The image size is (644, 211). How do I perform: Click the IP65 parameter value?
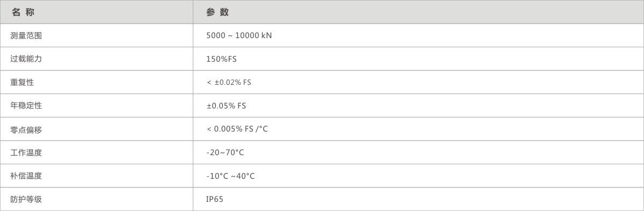click(x=215, y=200)
